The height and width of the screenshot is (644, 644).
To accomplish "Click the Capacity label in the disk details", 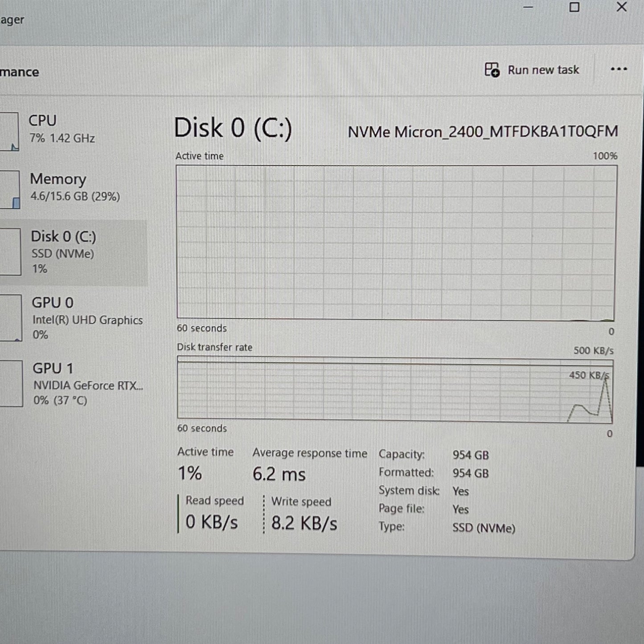I will (x=402, y=454).
